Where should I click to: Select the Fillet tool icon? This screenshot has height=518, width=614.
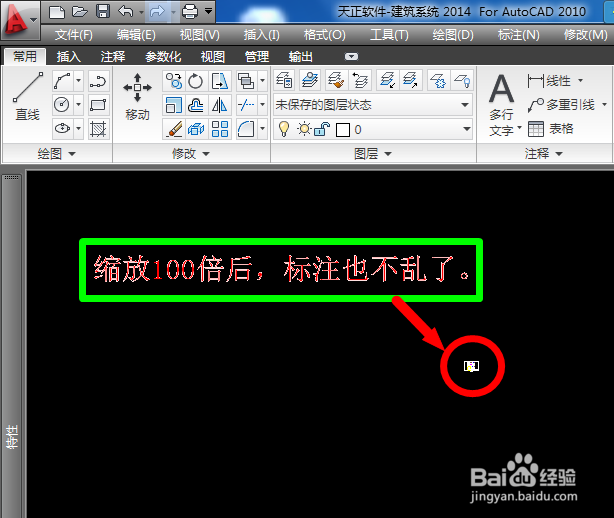coord(246,128)
